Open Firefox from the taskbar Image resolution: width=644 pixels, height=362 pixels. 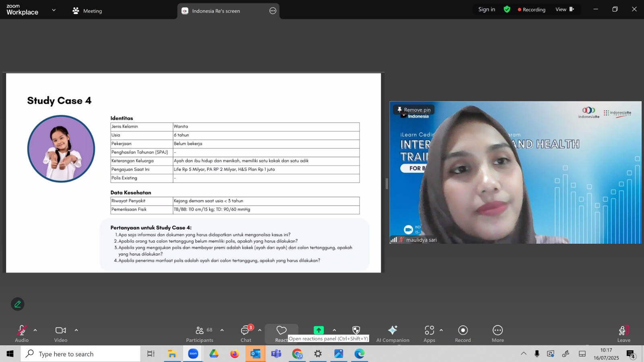coord(235,354)
